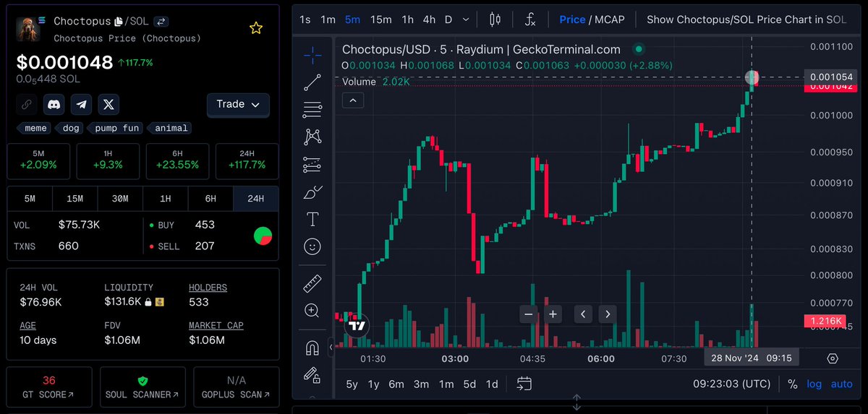Set chart range to 3m
Screen dimensions: 868x414
[x=421, y=384]
